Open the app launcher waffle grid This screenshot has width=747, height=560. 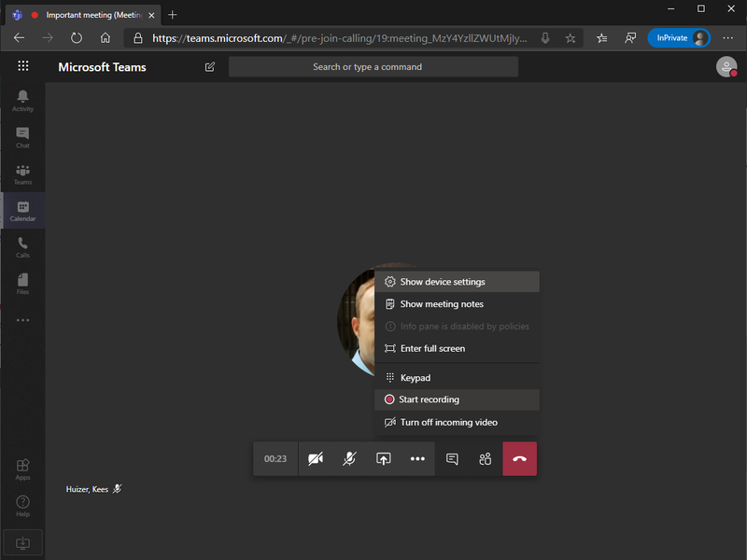[x=22, y=66]
